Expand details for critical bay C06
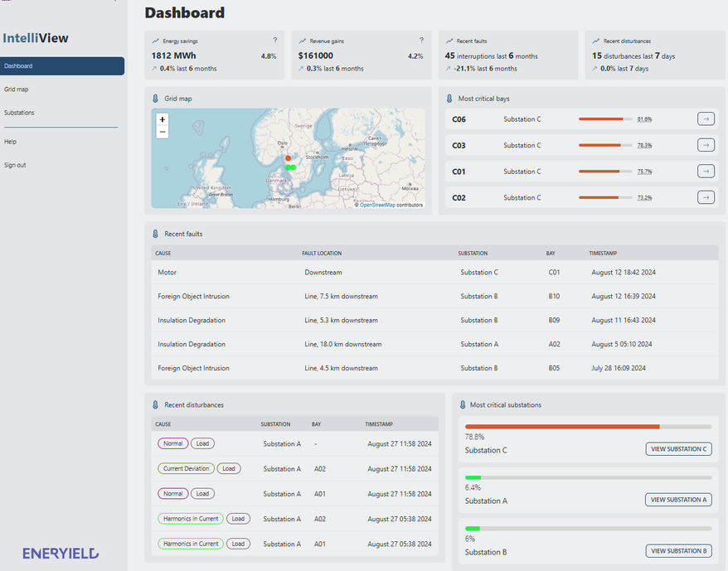This screenshot has width=728, height=571. coord(706,119)
